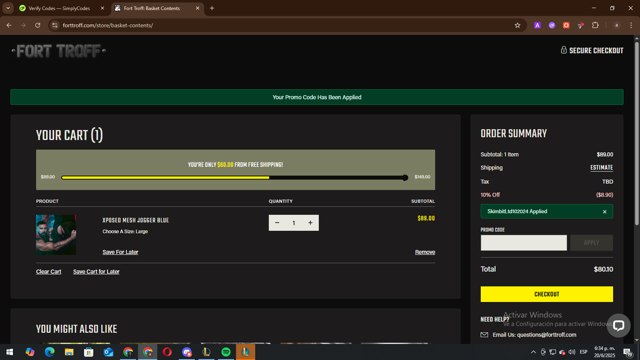Open Opera browser from the taskbar
The image size is (640, 360).
167,352
